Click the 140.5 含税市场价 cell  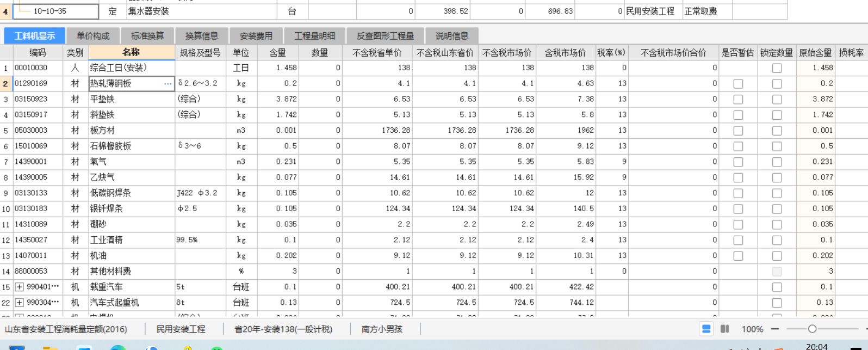[x=565, y=209]
